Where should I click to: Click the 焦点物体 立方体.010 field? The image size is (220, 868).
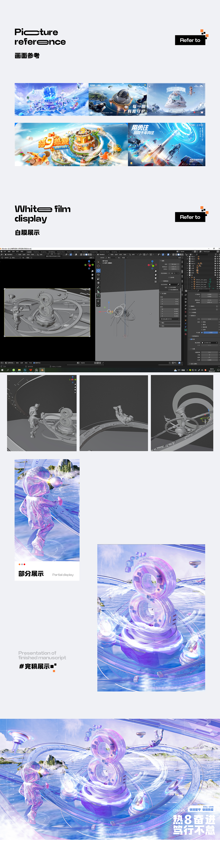coord(210,343)
